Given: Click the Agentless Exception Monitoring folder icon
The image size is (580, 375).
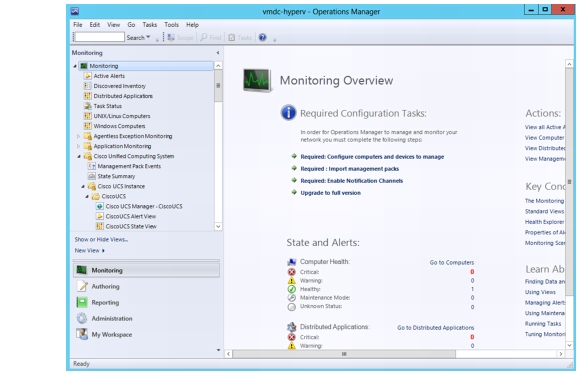Looking at the screenshot, I should 88,136.
